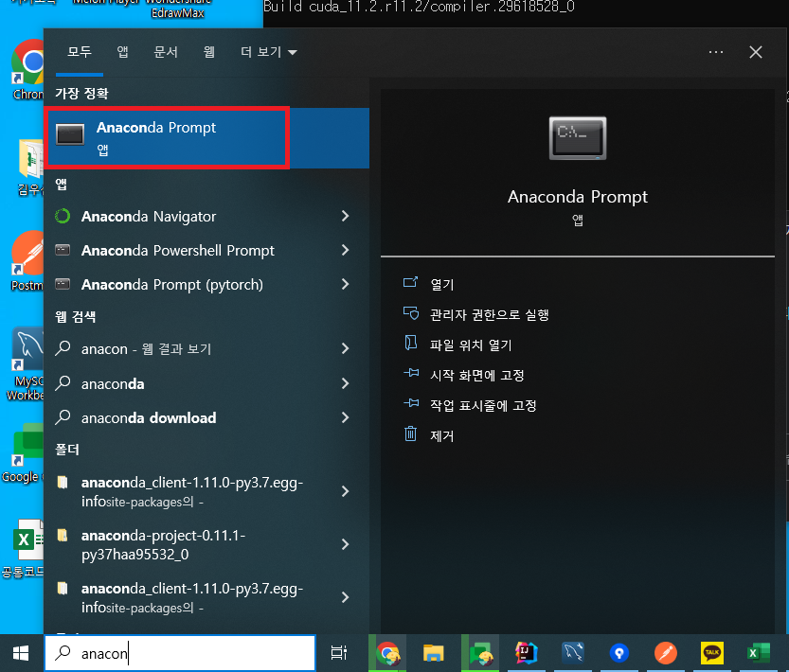
Task: Expand the 더 보기 dropdown
Action: 269,52
